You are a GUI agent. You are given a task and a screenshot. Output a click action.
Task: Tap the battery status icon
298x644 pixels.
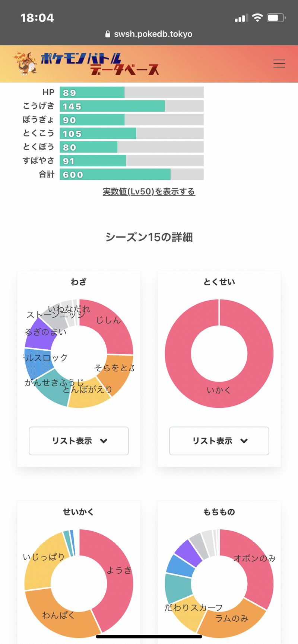click(x=276, y=17)
